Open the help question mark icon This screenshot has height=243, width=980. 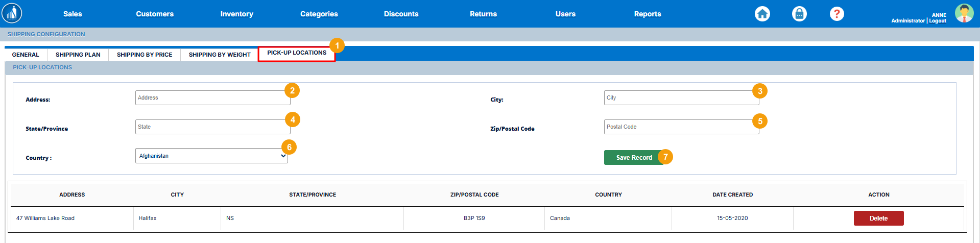tap(836, 14)
